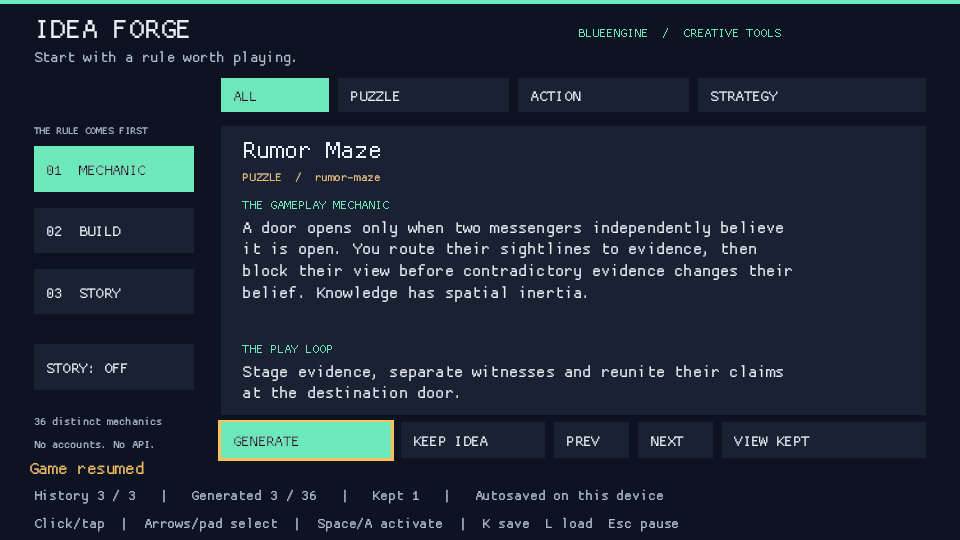
Task: Click the 'Esc pause' shortcut hint
Action: pos(643,524)
